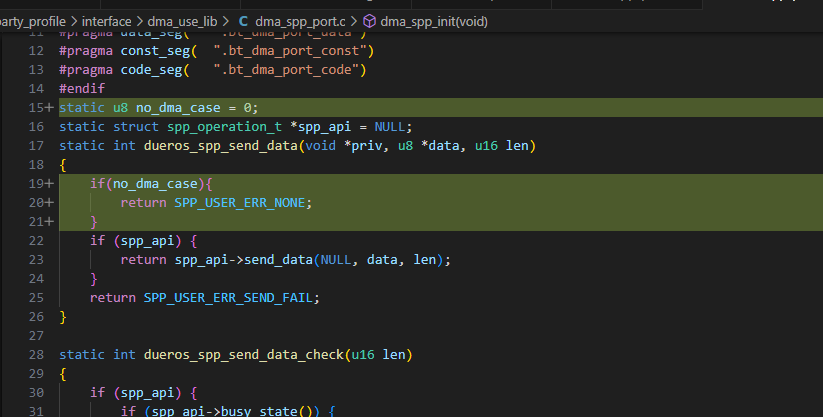This screenshot has width=823, height=417.
Task: Open the arty_profile breadcrumb segment
Action: (33, 22)
